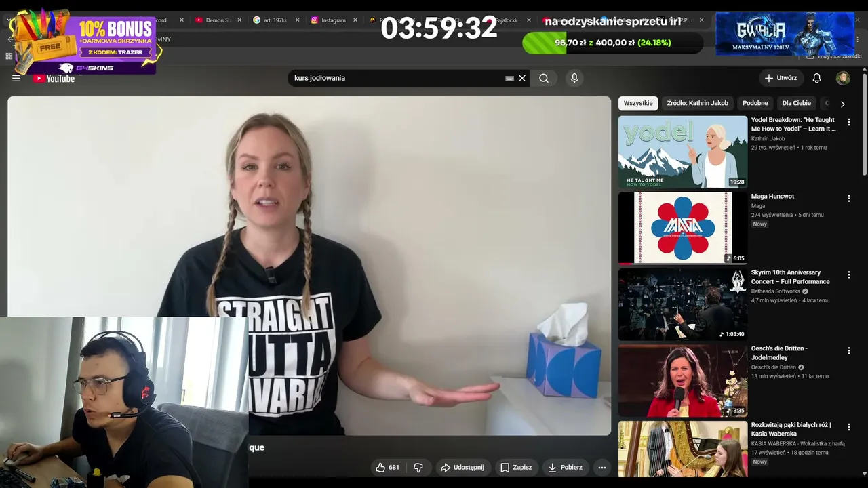
Task: Open the Skyrim 10th Anniversary Concert thumbnail
Action: pyautogui.click(x=683, y=304)
